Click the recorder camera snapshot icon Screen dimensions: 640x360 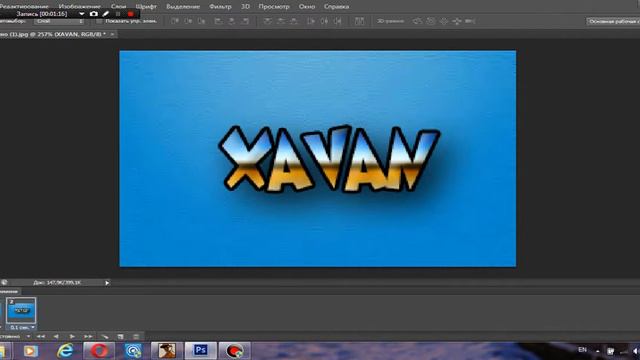tap(93, 13)
